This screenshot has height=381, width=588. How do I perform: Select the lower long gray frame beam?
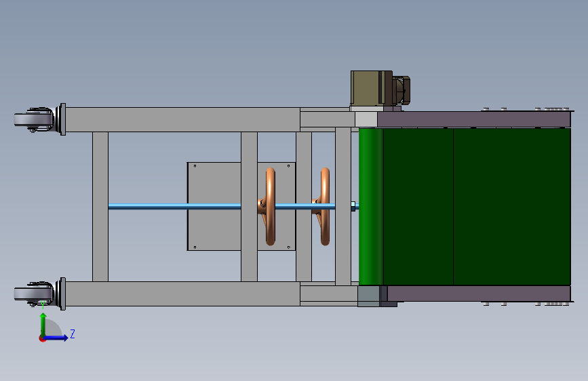(x=182, y=294)
